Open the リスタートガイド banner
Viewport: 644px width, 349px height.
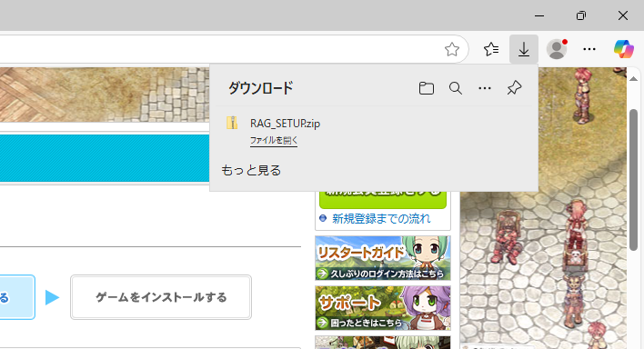coord(383,258)
